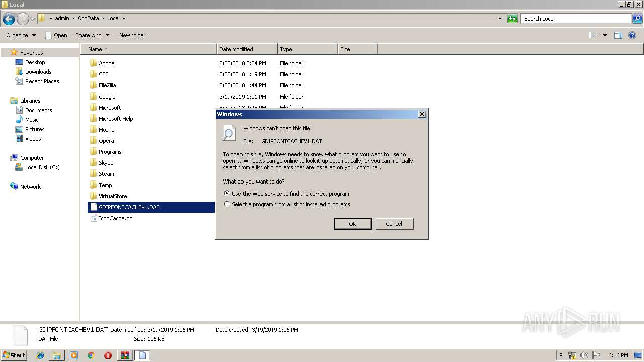This screenshot has width=644, height=362.
Task: Open Downloads in Favorites
Action: (x=38, y=72)
